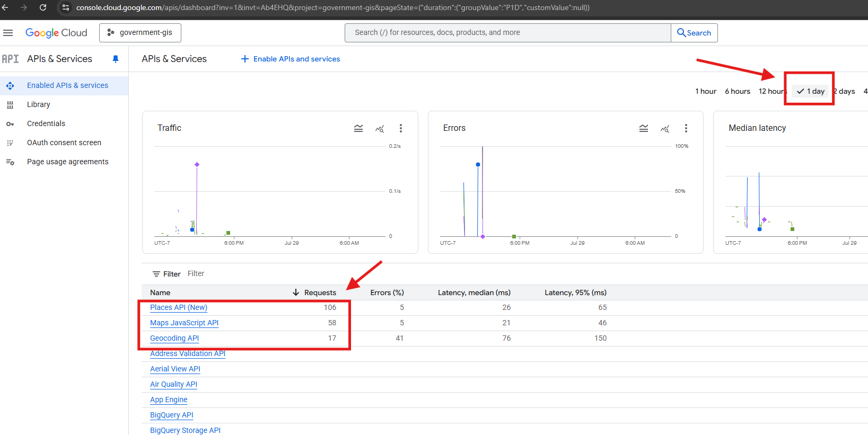
Task: Click the Page usage agreements icon
Action: [x=10, y=162]
